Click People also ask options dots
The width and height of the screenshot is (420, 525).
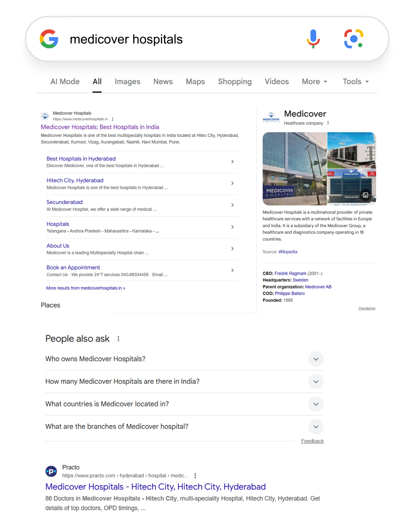pyautogui.click(x=118, y=339)
